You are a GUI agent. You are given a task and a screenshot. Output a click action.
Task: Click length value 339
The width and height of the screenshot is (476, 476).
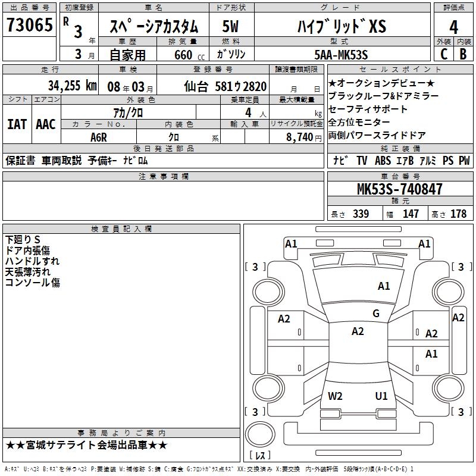click(361, 214)
